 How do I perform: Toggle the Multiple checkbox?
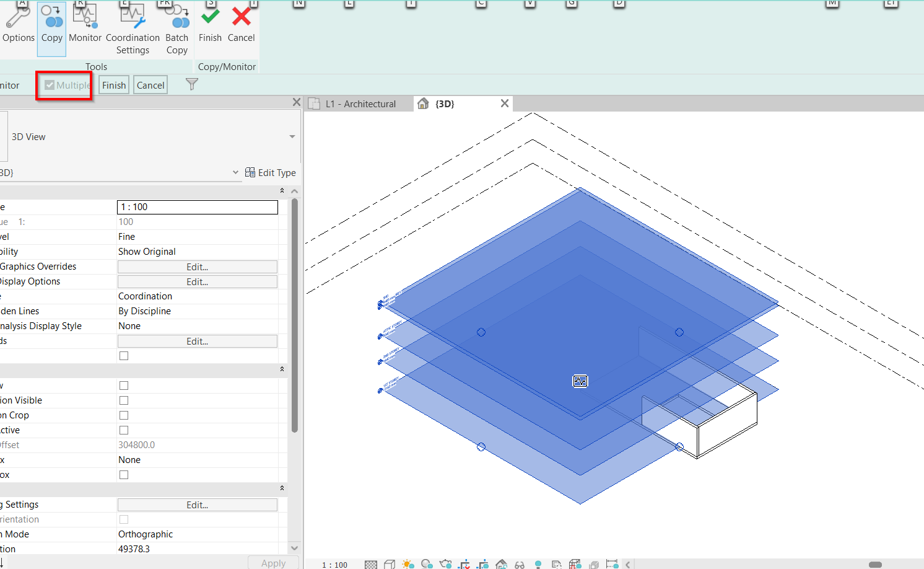50,86
